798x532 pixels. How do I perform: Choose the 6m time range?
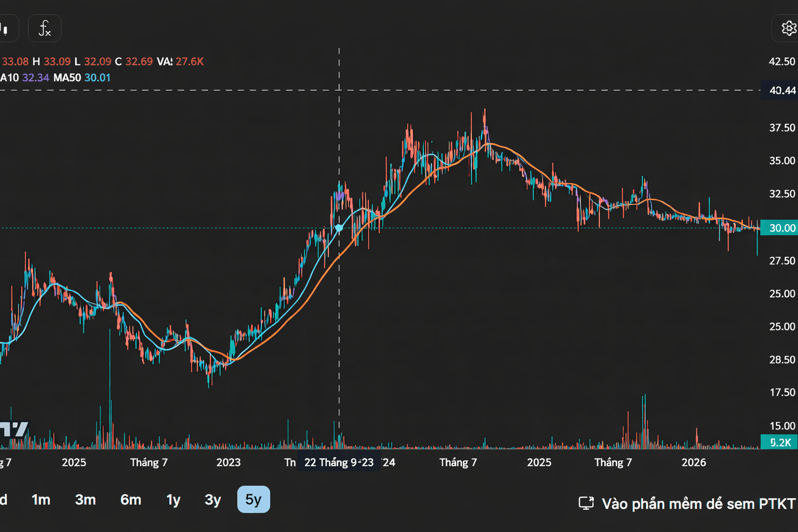(x=131, y=499)
